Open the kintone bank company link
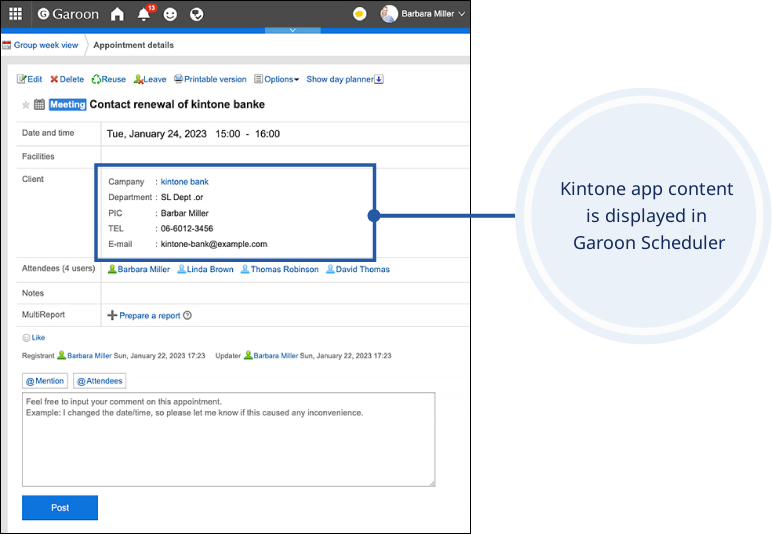The image size is (772, 534). coord(185,182)
